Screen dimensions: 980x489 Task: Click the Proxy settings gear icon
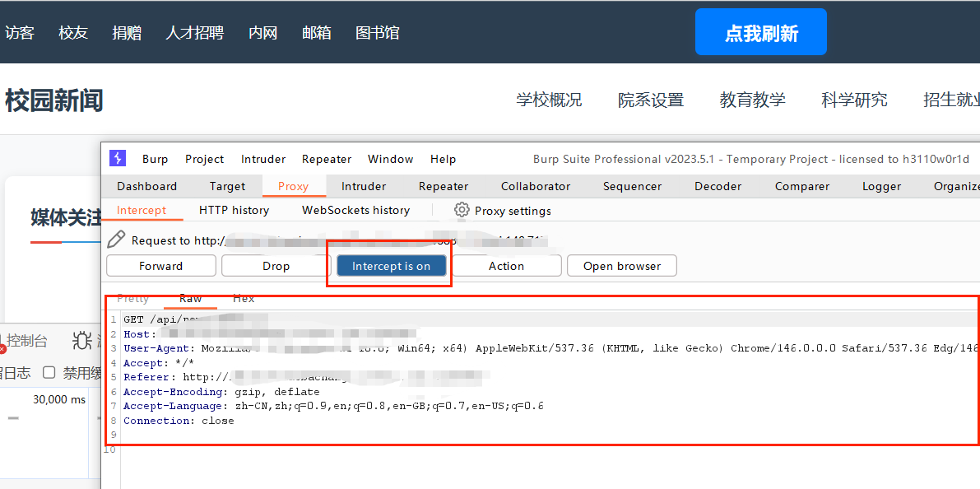coord(462,209)
